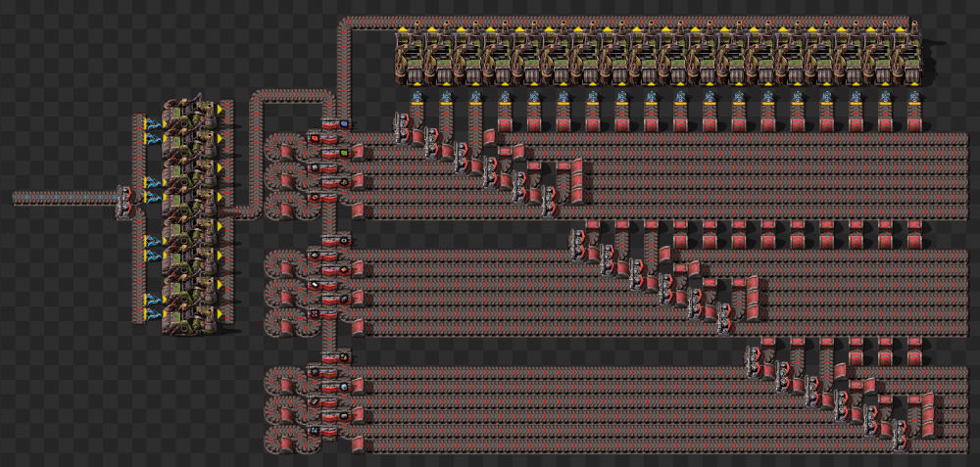The width and height of the screenshot is (980, 467).
Task: Click the rightmost inserter below the top recycler row
Action: tap(915, 95)
